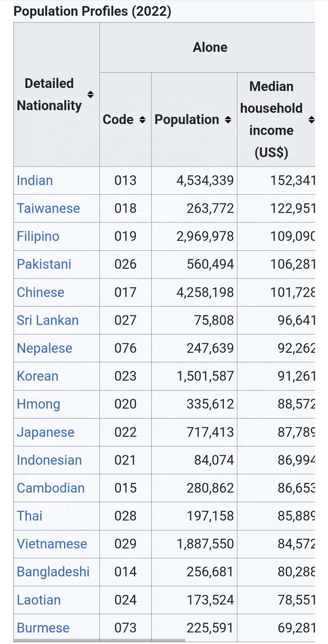Open the Indian nationality link
328x644 pixels.
(35, 180)
